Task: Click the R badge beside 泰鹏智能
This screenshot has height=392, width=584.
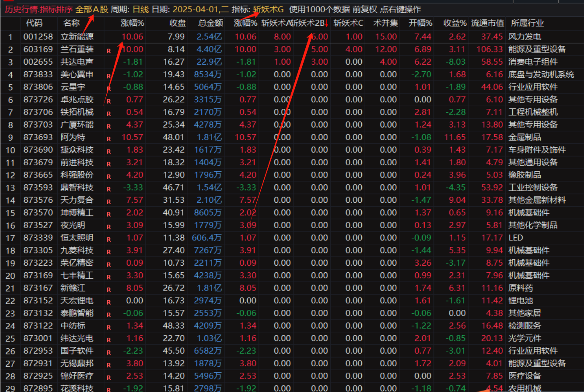Action: click(108, 315)
